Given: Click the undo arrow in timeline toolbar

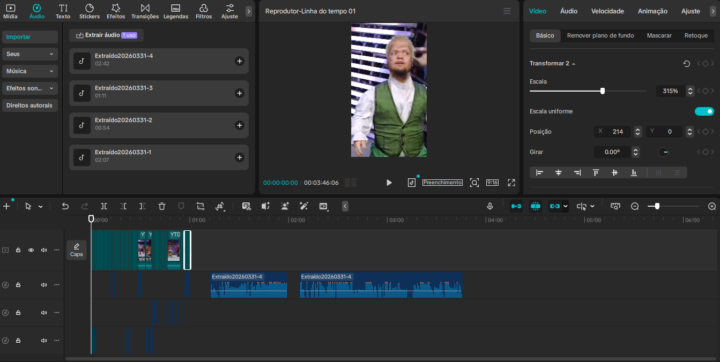Looking at the screenshot, I should pos(65,206).
